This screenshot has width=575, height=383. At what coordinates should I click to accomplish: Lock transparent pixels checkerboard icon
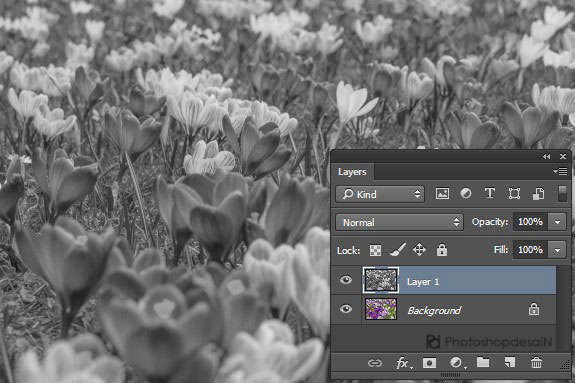click(375, 250)
